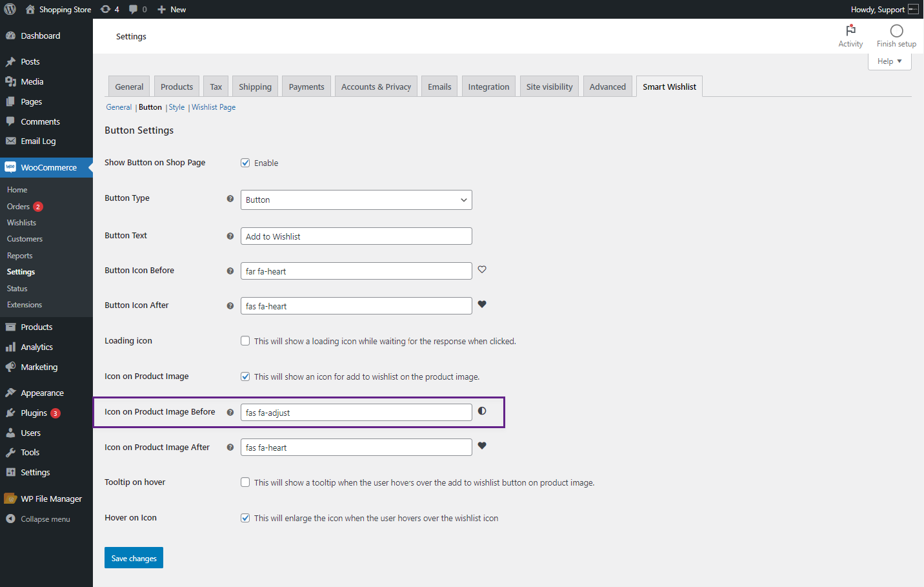Open Appearance in sidebar
The width and height of the screenshot is (924, 587).
(x=46, y=393)
